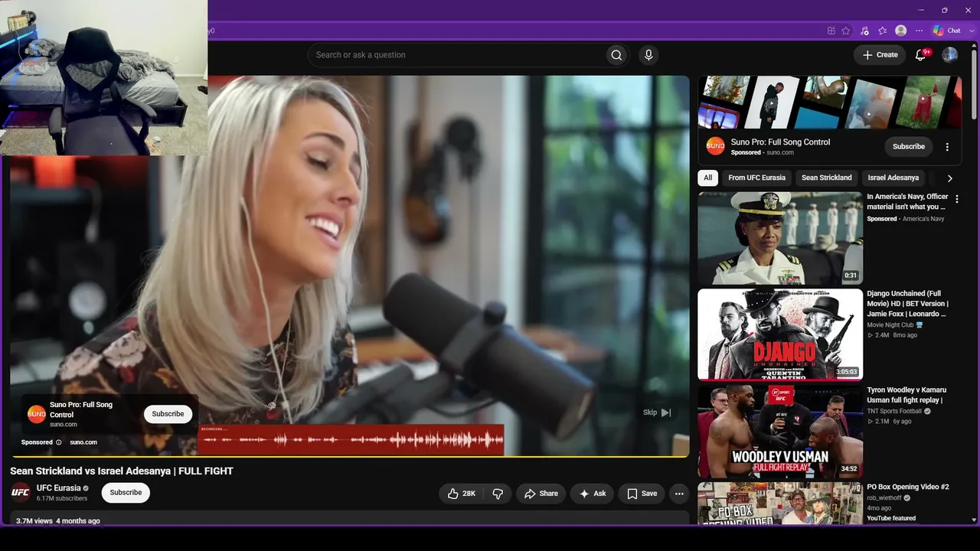This screenshot has height=551, width=980.
Task: Click the page scrollbar on the right
Action: [x=974, y=84]
